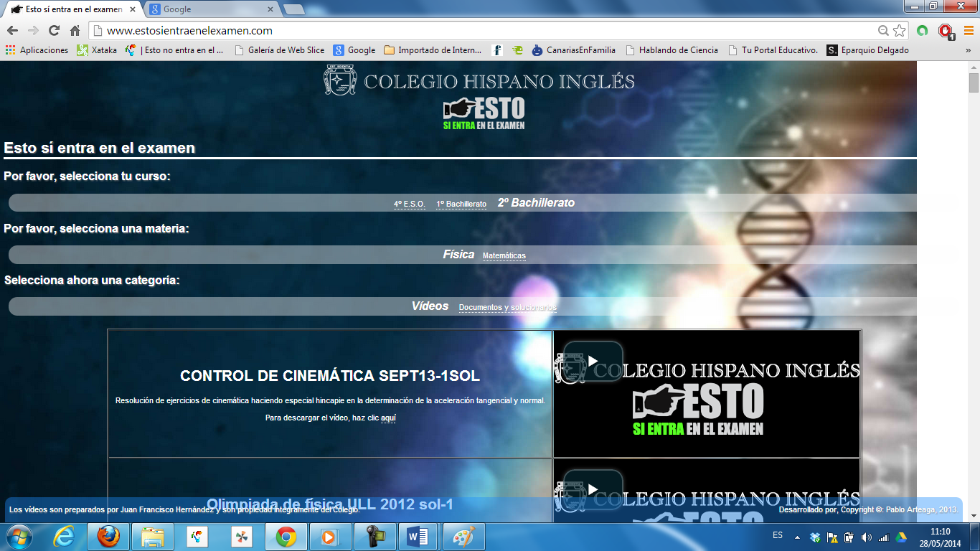
Task: Open Windows Explorer folder in taskbar
Action: [x=153, y=537]
